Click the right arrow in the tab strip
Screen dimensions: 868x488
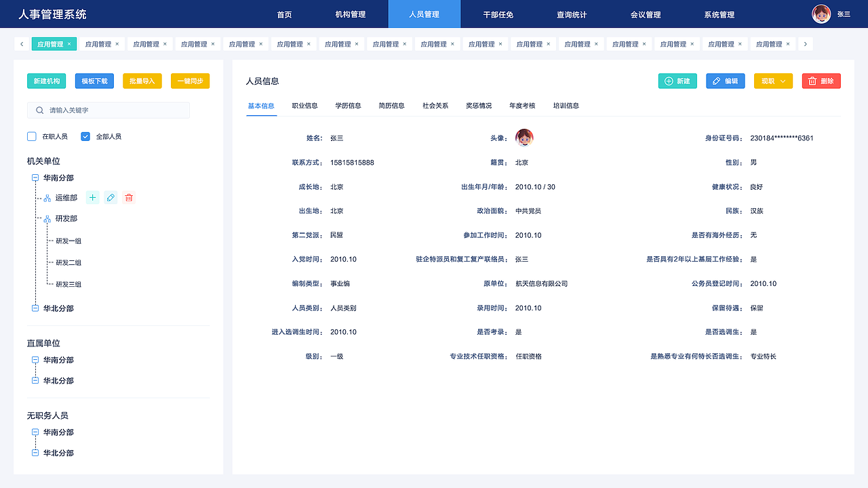click(x=805, y=43)
